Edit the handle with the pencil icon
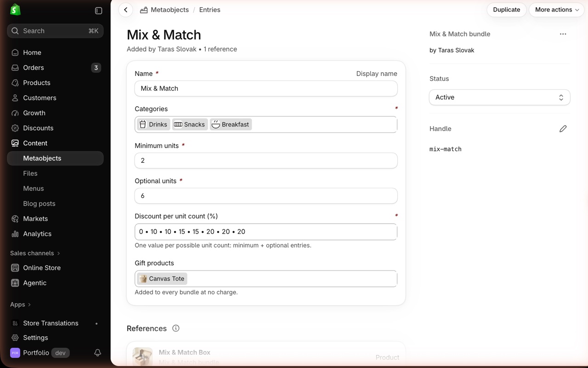Screen dimensions: 588x368 tap(563, 129)
